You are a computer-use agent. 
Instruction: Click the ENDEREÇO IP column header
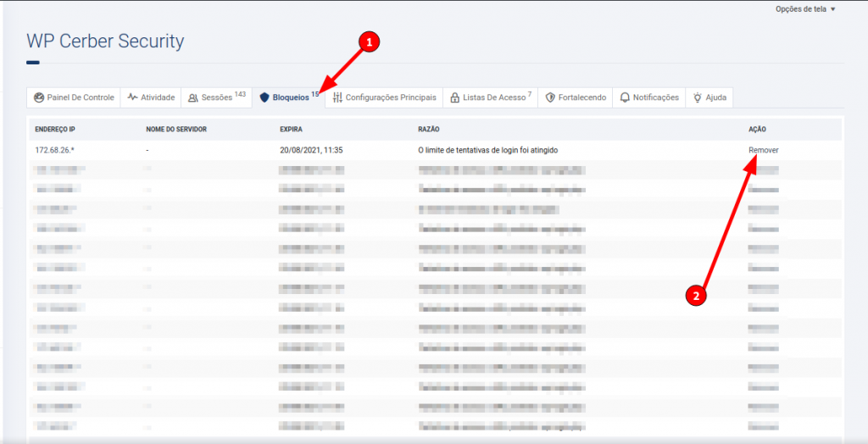55,129
